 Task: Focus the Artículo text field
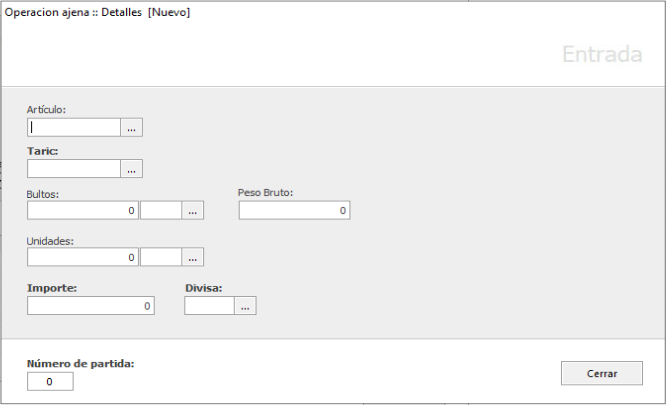75,127
